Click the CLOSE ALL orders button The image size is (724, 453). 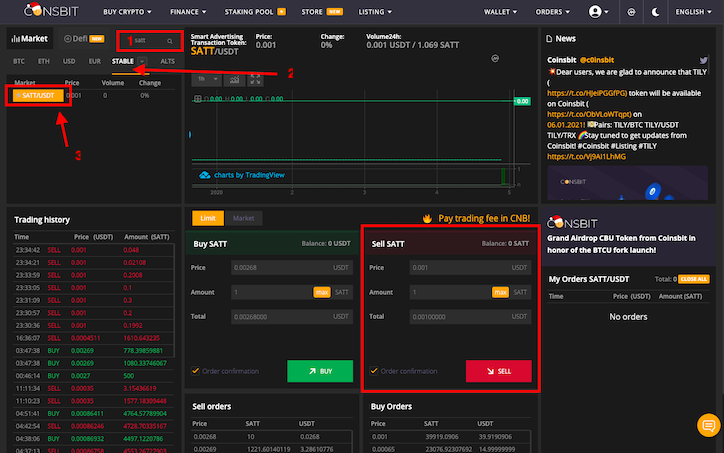click(694, 279)
